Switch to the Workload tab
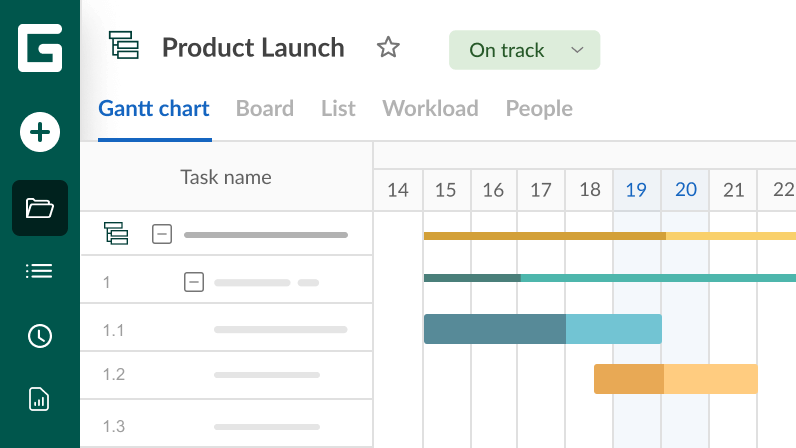 pos(430,109)
